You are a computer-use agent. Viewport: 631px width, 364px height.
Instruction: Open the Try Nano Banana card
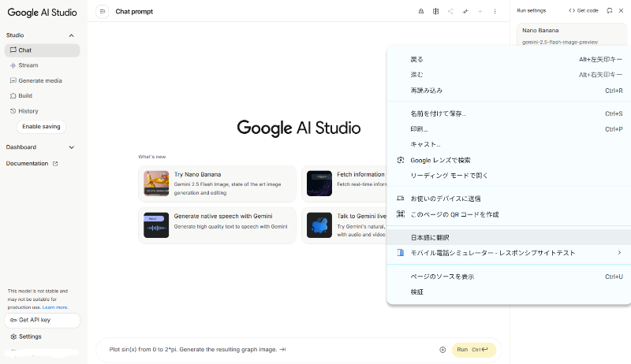click(x=217, y=184)
